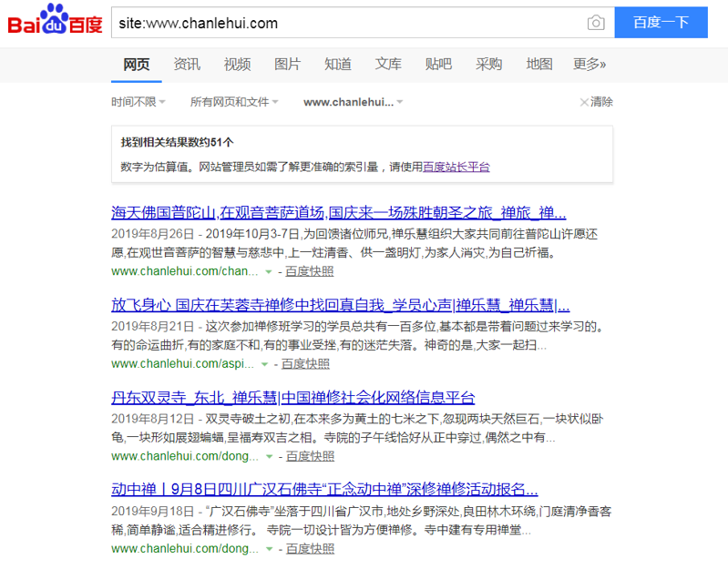Open camera image search icon
728x569 pixels.
pyautogui.click(x=596, y=23)
